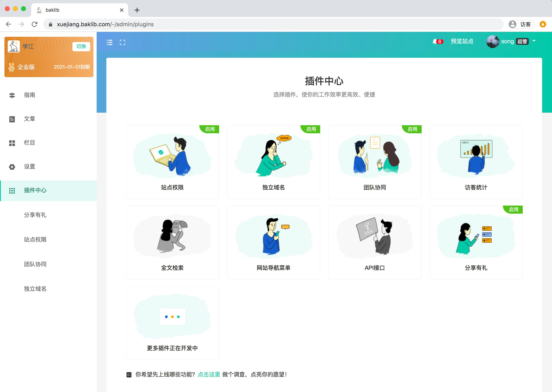Click the browser address bar
Image resolution: width=552 pixels, height=392 pixels.
266,24
